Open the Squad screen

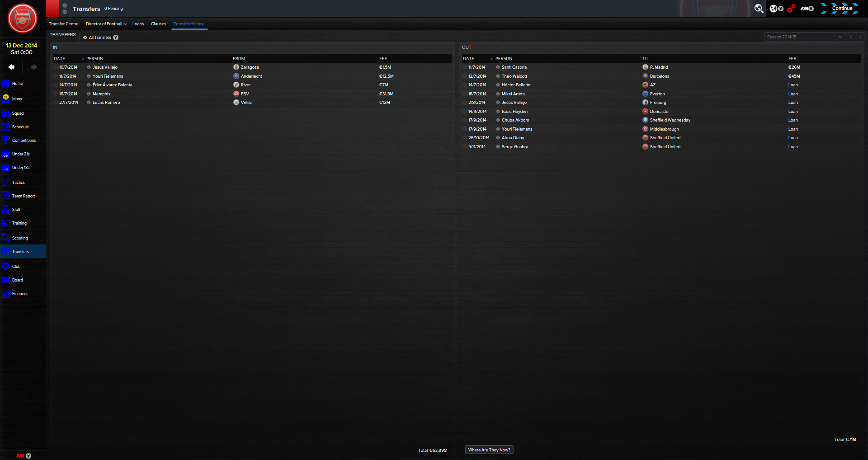(23, 113)
